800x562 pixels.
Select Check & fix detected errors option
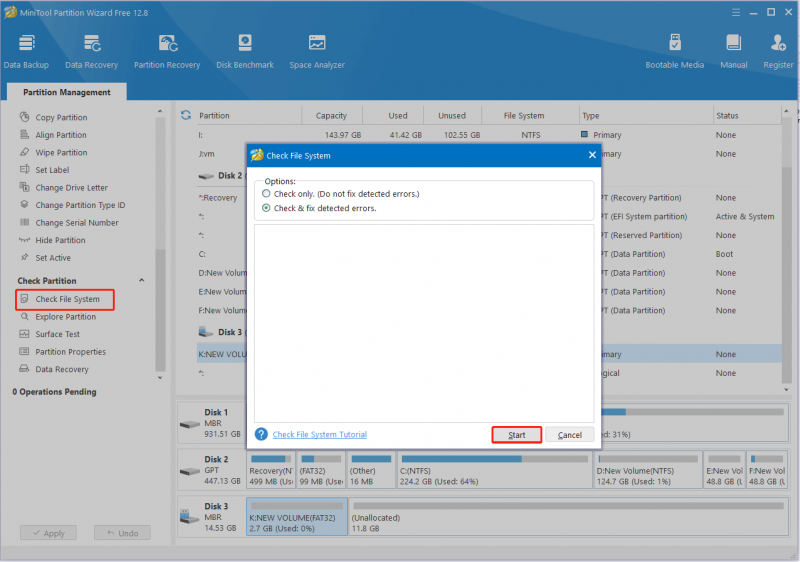pyautogui.click(x=319, y=208)
